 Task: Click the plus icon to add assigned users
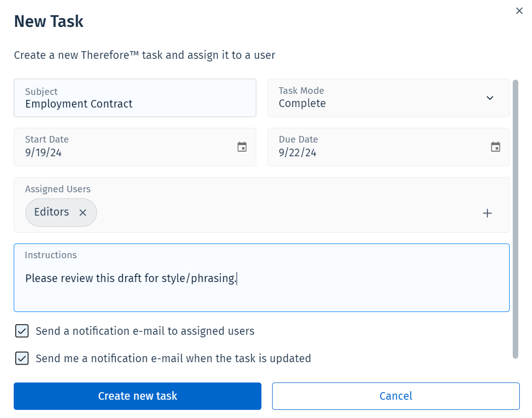487,213
